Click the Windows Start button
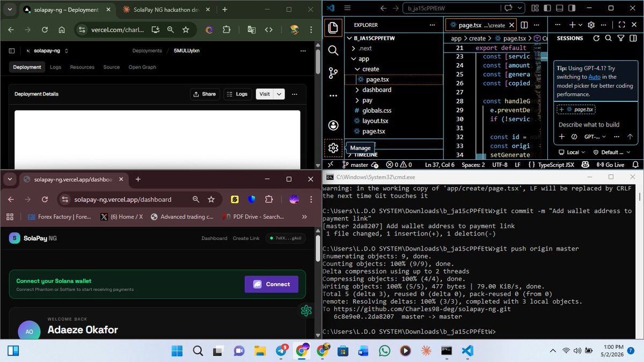 pos(177,351)
